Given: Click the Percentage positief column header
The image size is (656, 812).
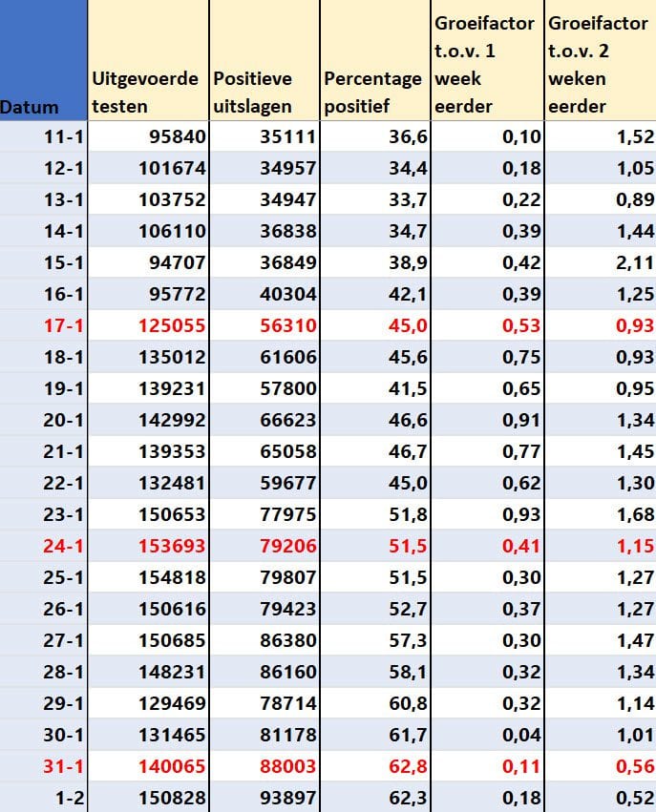Looking at the screenshot, I should 375,60.
